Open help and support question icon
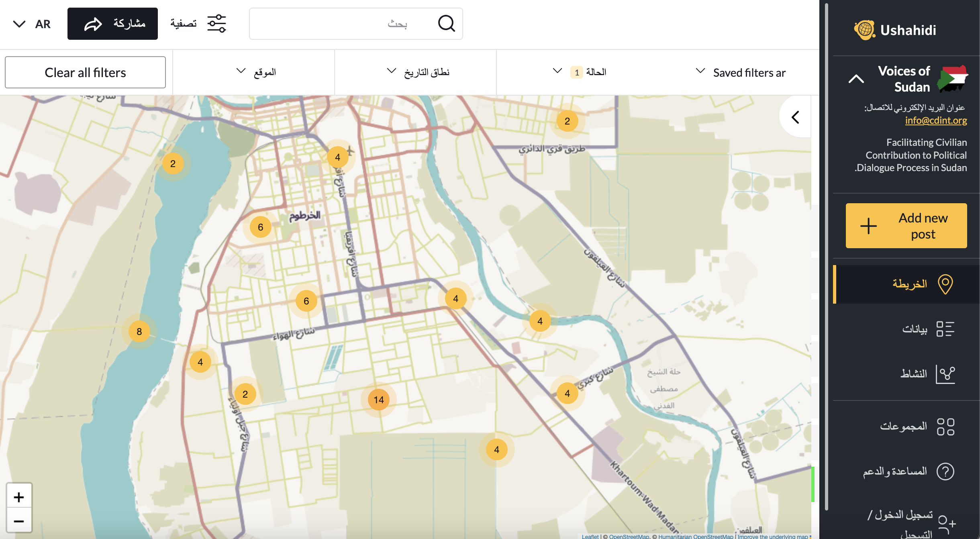 [x=945, y=472]
